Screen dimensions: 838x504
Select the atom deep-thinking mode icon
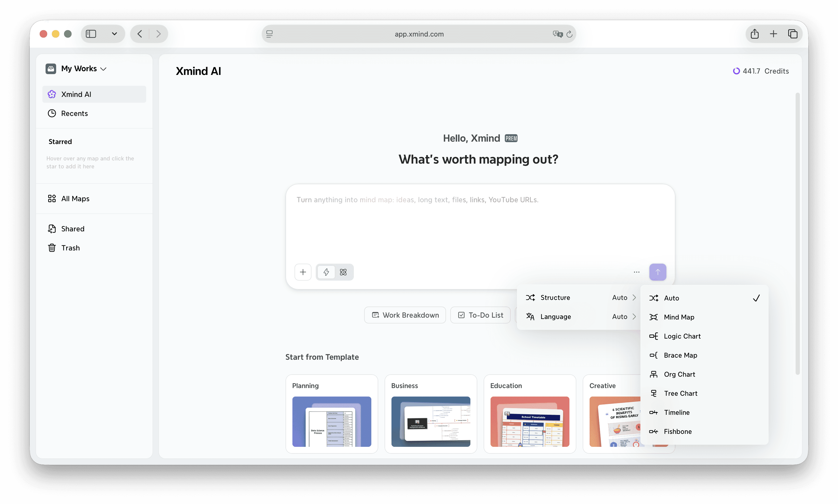point(343,272)
